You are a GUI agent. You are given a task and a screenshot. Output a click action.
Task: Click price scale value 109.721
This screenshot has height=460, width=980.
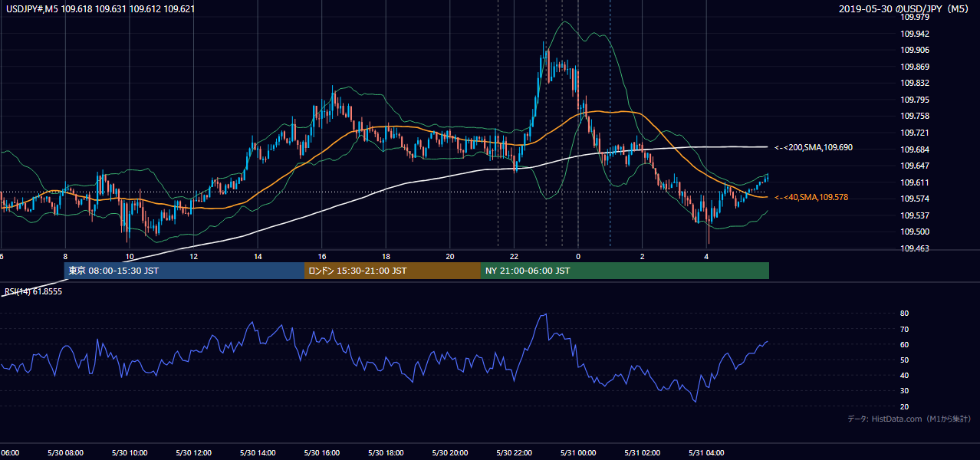[915, 133]
